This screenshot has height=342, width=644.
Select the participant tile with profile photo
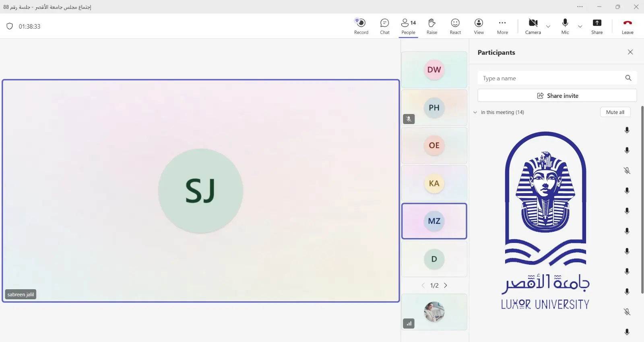point(434,312)
